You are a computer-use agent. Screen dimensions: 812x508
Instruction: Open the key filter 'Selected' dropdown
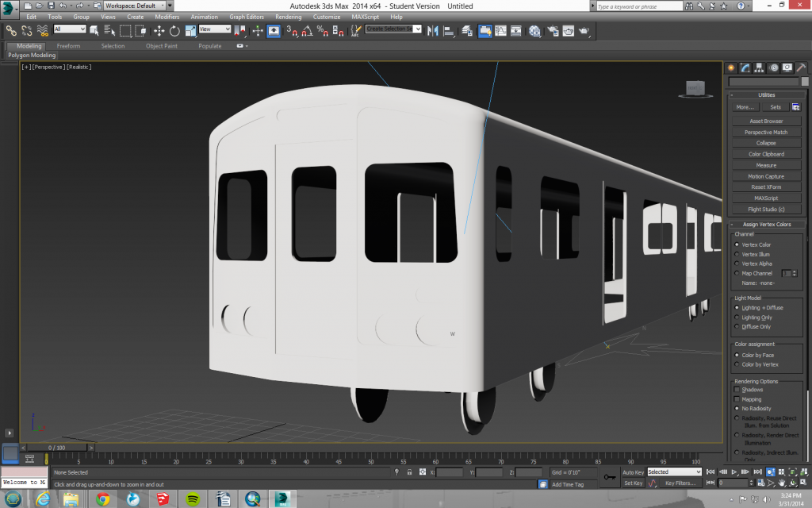[674, 472]
